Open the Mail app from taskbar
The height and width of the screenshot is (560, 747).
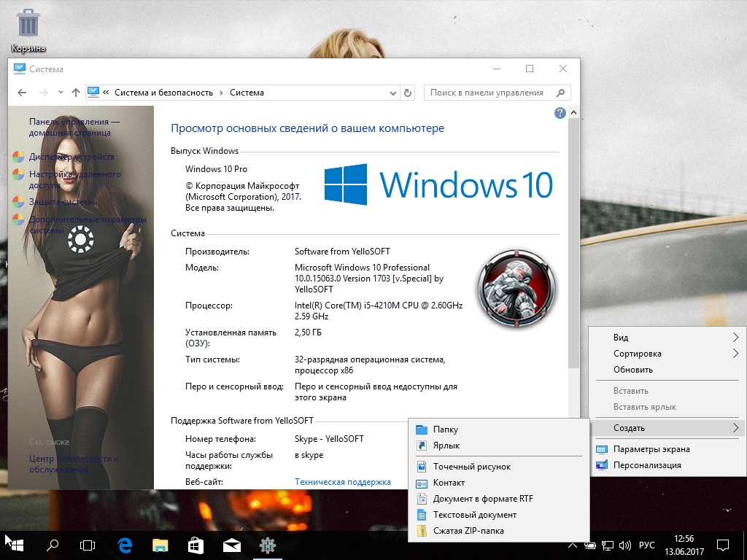click(232, 545)
